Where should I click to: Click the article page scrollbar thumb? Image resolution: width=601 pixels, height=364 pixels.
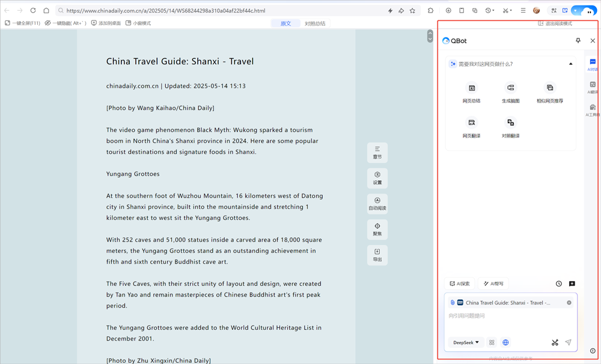click(430, 37)
